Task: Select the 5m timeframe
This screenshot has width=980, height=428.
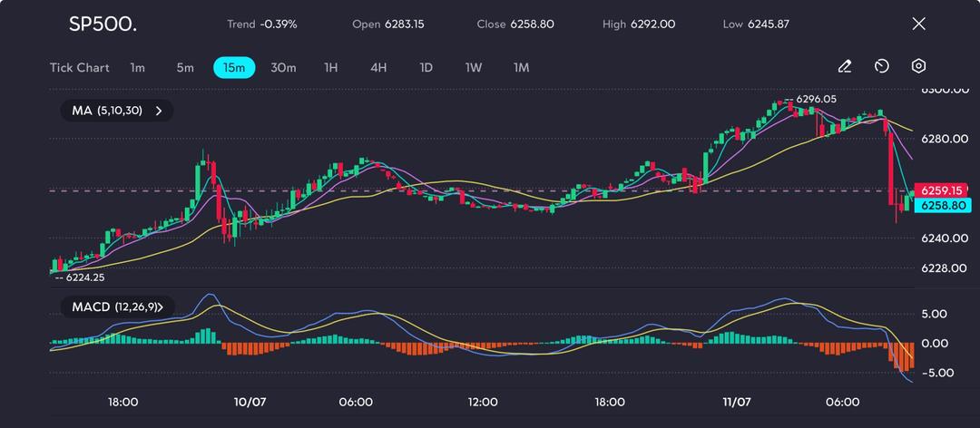Action: [185, 68]
